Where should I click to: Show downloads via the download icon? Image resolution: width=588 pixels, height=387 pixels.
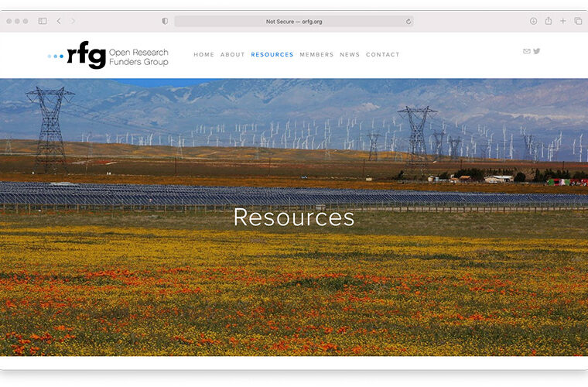coord(533,21)
